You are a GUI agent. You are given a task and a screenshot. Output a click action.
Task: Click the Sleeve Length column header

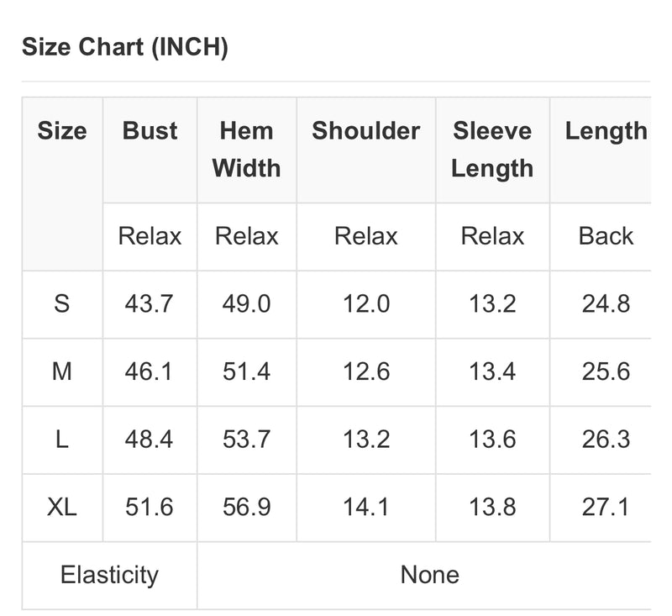click(492, 150)
